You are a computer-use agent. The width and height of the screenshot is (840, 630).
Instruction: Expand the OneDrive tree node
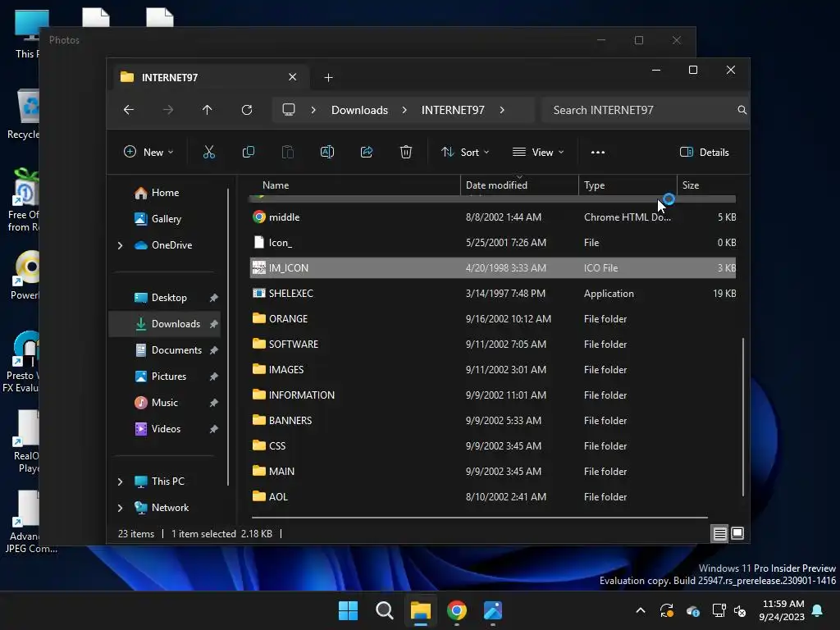click(120, 245)
